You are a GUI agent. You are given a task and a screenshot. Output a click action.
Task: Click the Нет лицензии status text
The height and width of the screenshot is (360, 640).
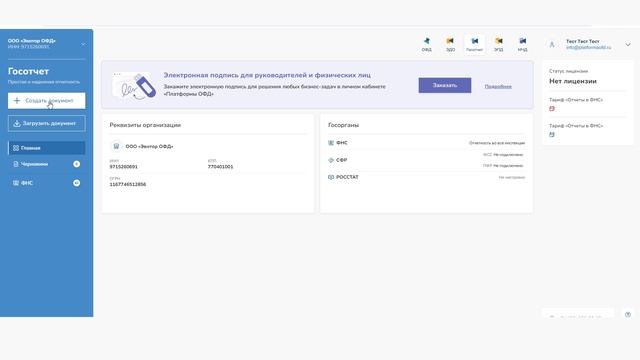573,81
